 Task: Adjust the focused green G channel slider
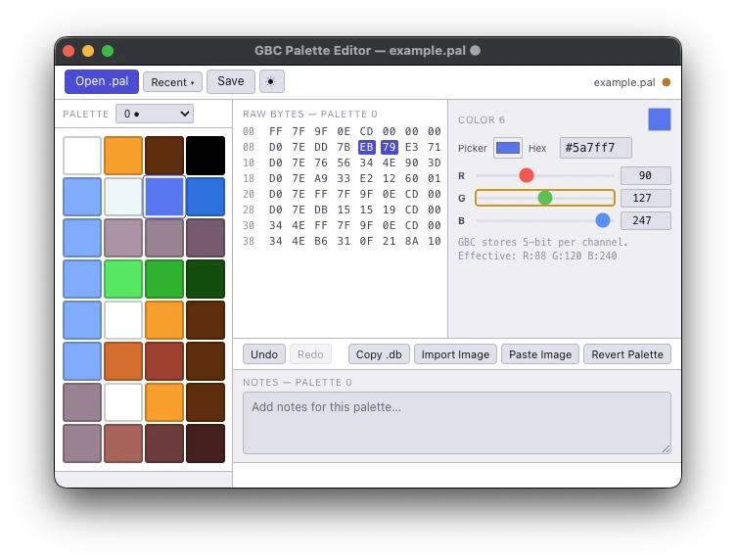(x=545, y=198)
